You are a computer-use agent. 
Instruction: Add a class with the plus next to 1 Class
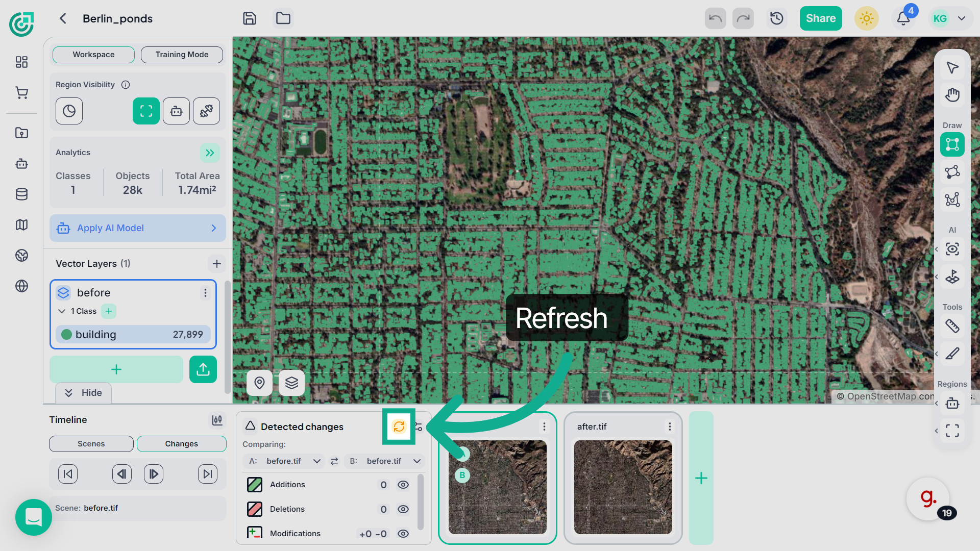[x=109, y=311]
